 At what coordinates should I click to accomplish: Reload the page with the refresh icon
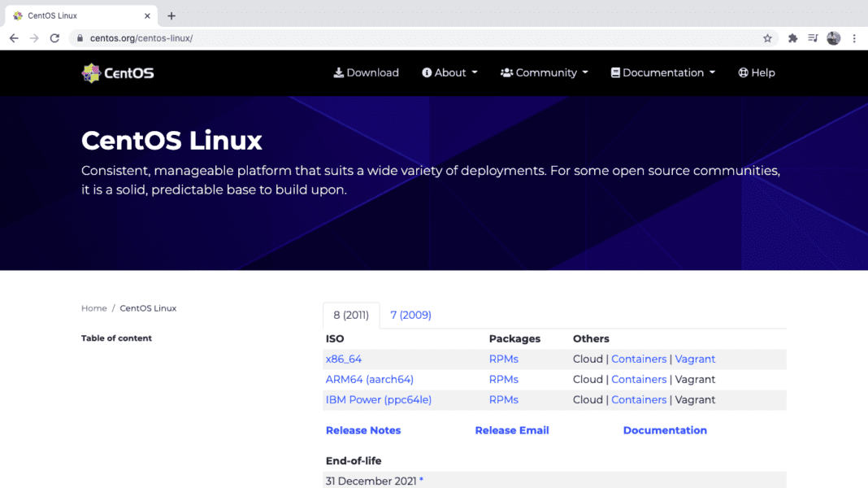(54, 37)
